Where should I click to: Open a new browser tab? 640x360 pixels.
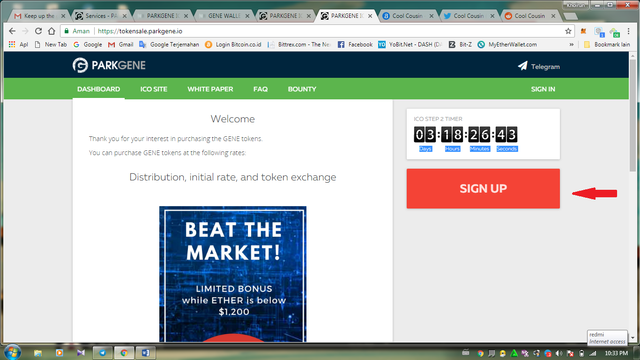(571, 16)
